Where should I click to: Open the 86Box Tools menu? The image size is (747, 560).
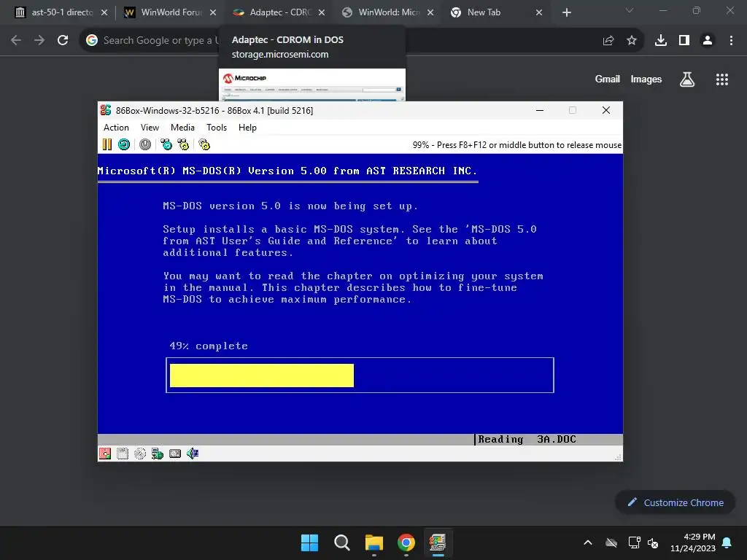tap(216, 128)
